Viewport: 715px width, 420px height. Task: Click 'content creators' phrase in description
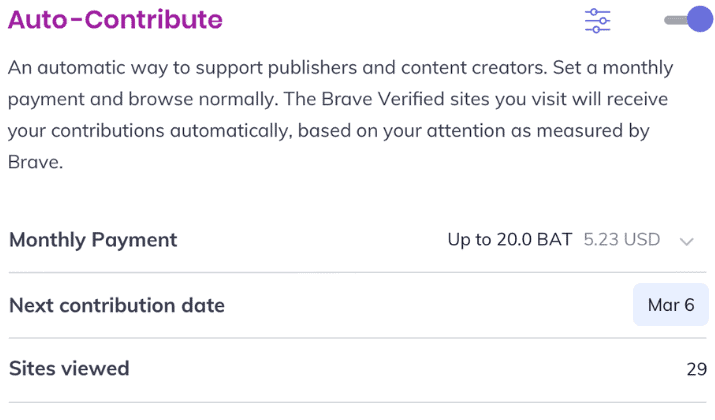(474, 67)
